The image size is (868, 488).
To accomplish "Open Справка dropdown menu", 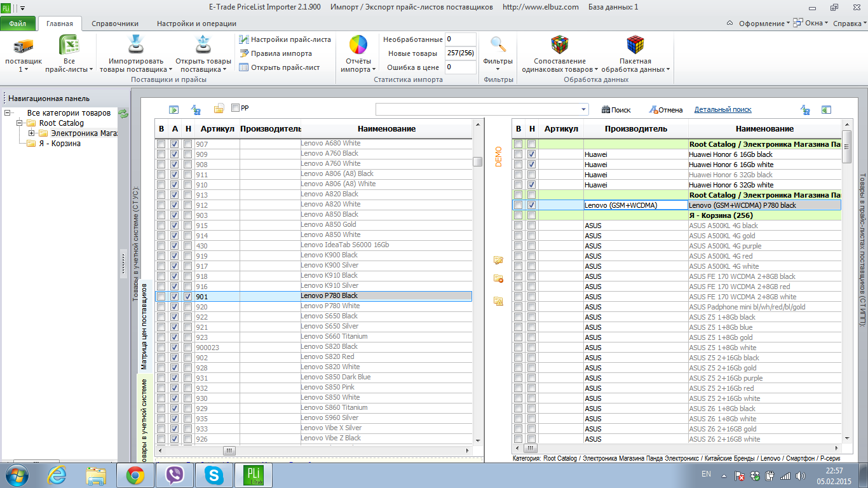I will [x=850, y=24].
